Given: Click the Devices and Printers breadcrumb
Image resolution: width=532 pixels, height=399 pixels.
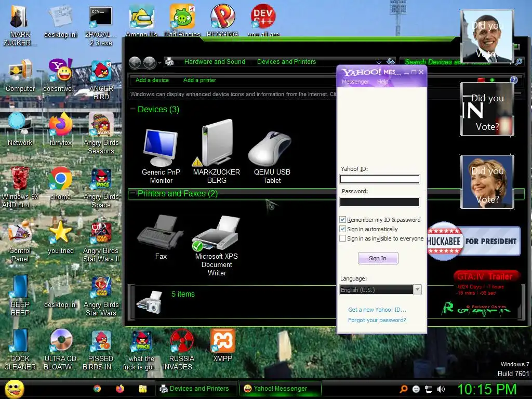Looking at the screenshot, I should pos(286,62).
